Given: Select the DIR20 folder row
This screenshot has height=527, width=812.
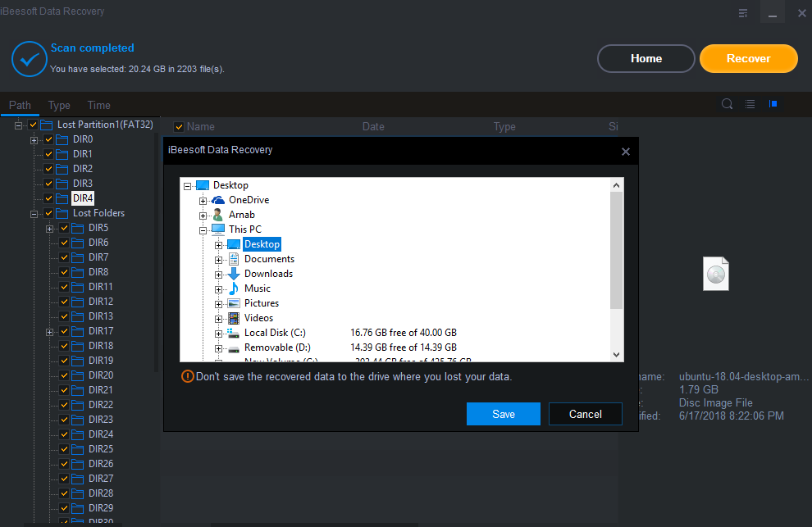Looking at the screenshot, I should (100, 375).
